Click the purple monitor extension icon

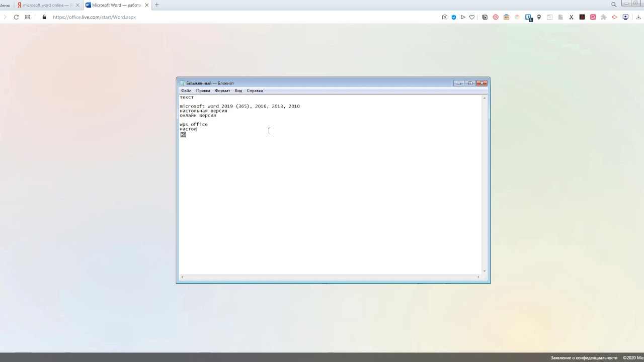click(625, 17)
